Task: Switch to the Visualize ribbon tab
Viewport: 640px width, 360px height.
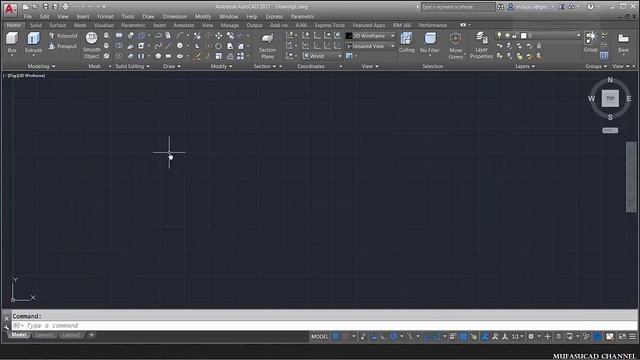Action: pyautogui.click(x=104, y=25)
